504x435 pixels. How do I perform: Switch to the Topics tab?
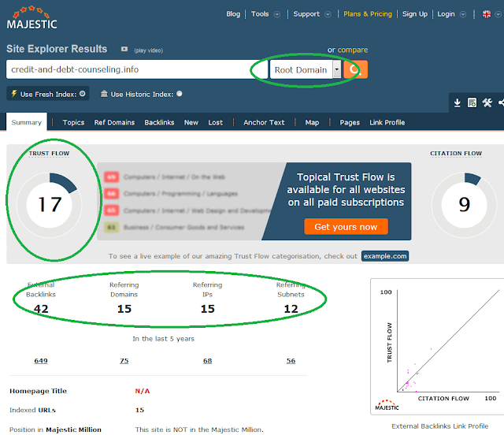[73, 122]
